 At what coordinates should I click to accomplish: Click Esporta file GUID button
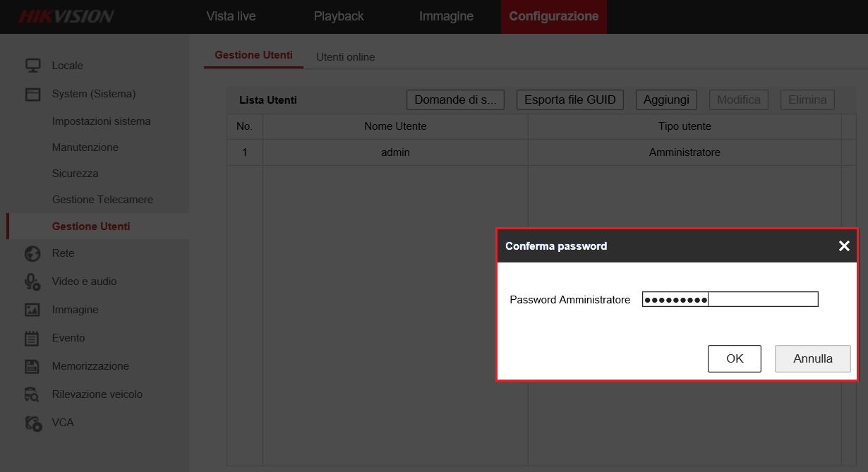click(x=570, y=100)
